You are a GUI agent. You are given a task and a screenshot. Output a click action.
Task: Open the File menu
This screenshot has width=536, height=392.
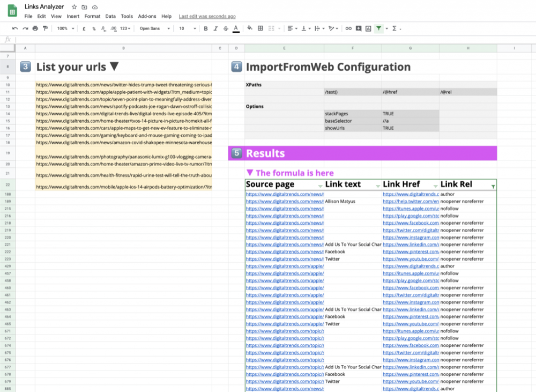click(28, 16)
